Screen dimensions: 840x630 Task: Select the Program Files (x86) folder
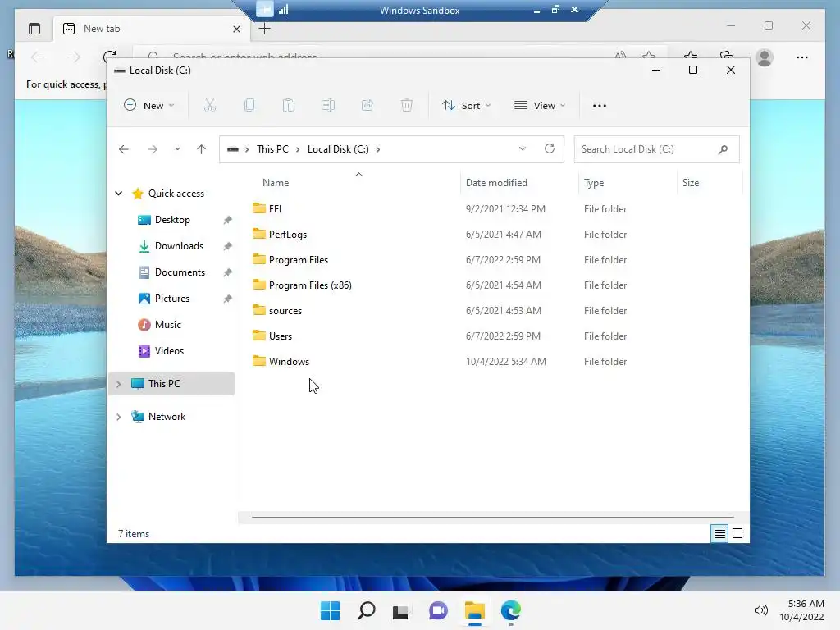point(310,285)
